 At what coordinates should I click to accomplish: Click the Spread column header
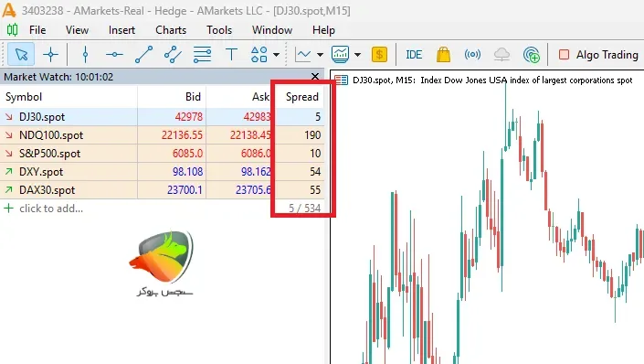pos(301,97)
